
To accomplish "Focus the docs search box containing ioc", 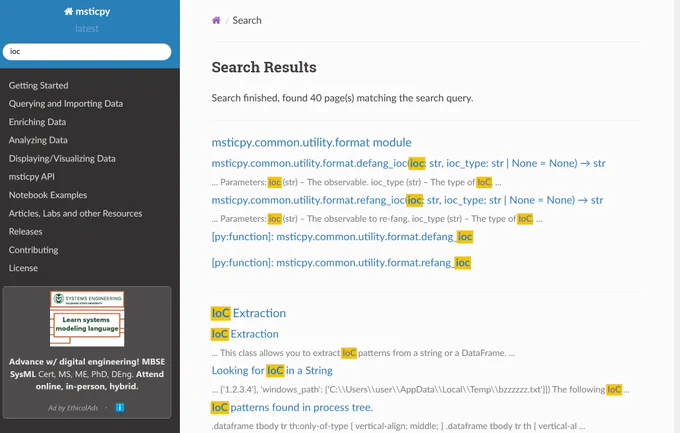I will click(x=87, y=52).
